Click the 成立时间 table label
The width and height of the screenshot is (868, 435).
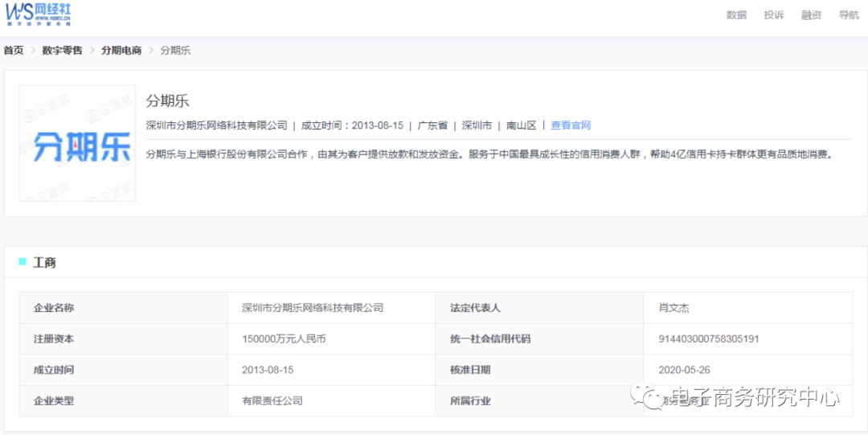point(54,370)
